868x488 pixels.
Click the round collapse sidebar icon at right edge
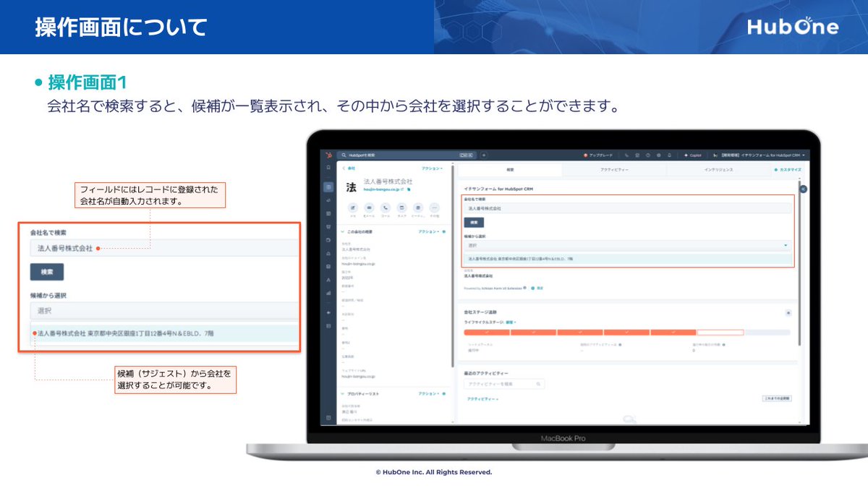pyautogui.click(x=802, y=189)
